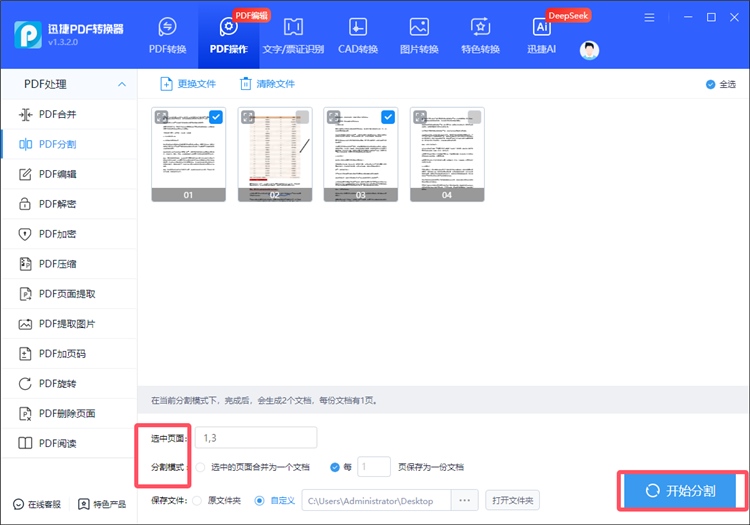Click 开始分割 button

pos(680,491)
